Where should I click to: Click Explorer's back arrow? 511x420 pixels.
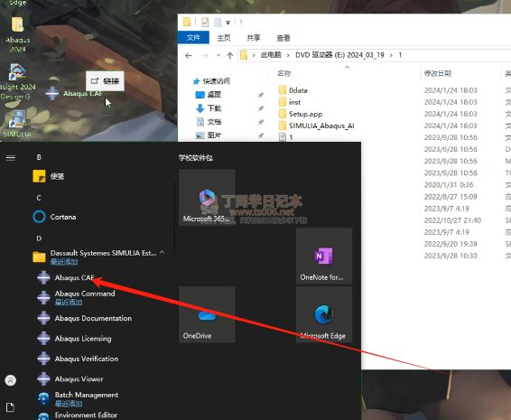pyautogui.click(x=189, y=55)
